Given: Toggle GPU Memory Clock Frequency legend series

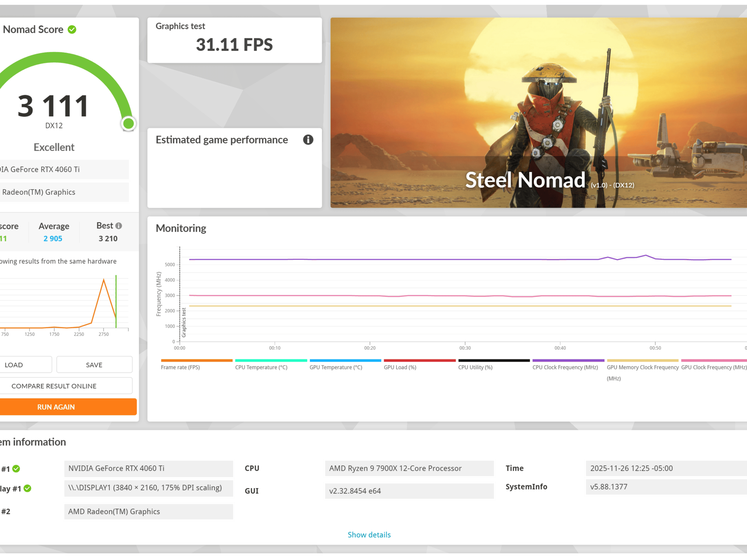Looking at the screenshot, I should (643, 370).
